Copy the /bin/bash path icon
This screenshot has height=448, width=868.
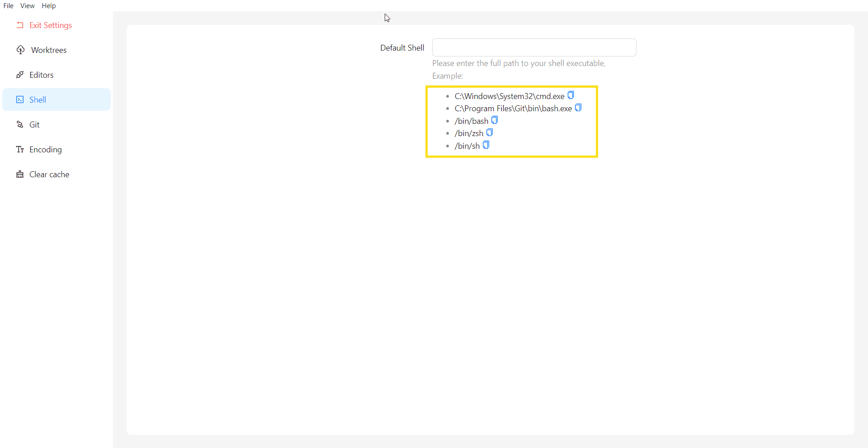[x=495, y=120]
